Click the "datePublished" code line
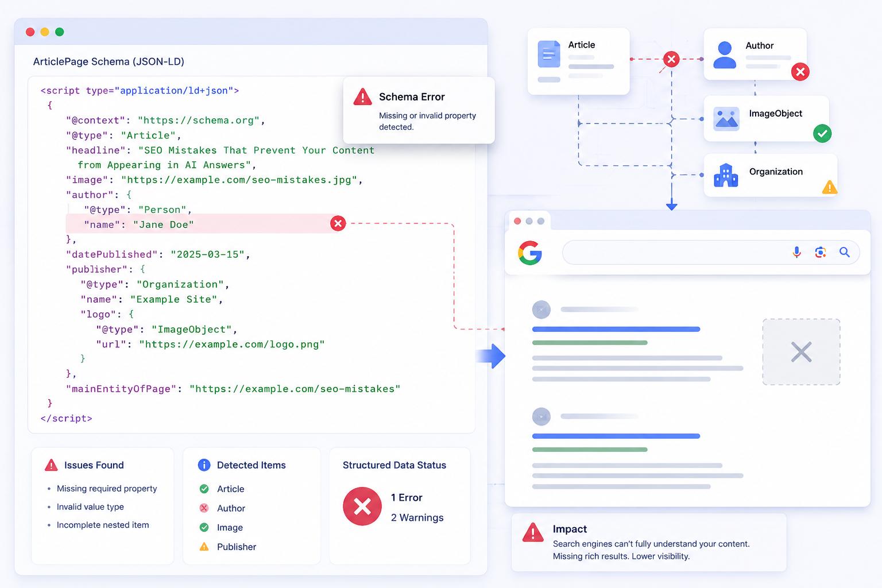 [158, 254]
